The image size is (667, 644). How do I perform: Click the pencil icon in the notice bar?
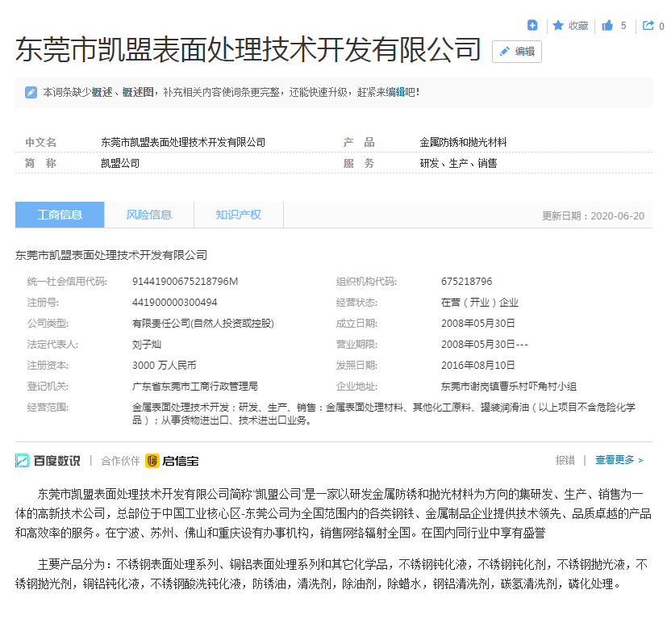pyautogui.click(x=31, y=93)
